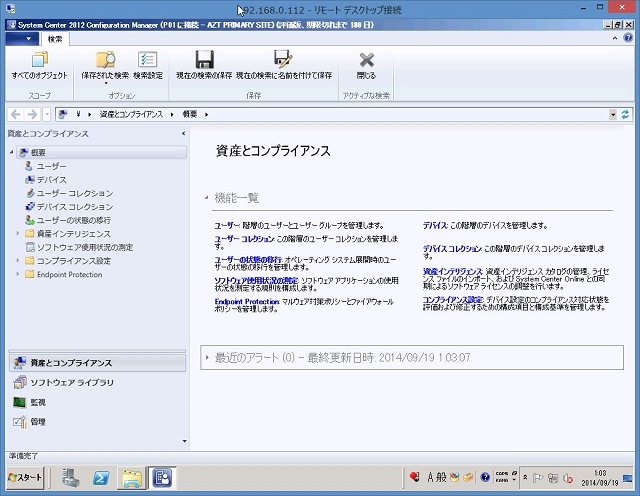This screenshot has width=640, height=496.
Task: Close the active search with 閉じる
Action: point(366,65)
